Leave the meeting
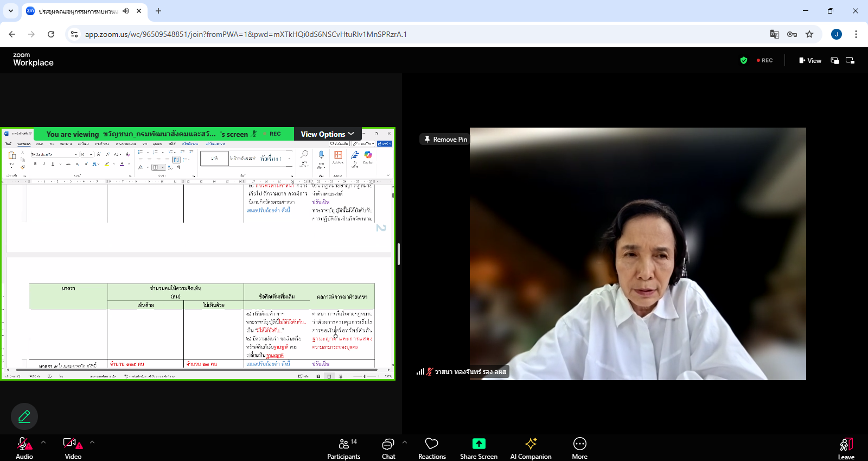Image resolution: width=868 pixels, height=461 pixels. click(846, 447)
